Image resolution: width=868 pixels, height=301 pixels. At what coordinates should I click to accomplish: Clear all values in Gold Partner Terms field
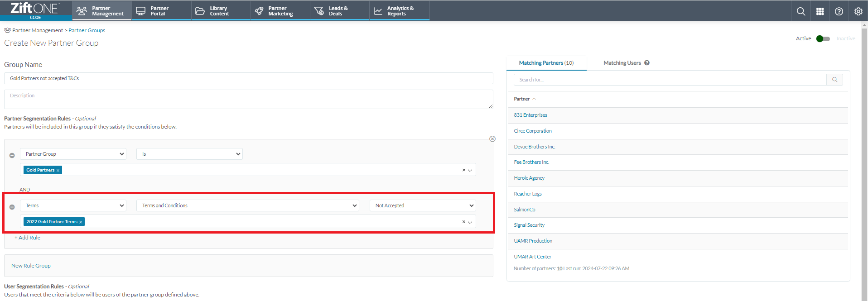click(x=463, y=222)
